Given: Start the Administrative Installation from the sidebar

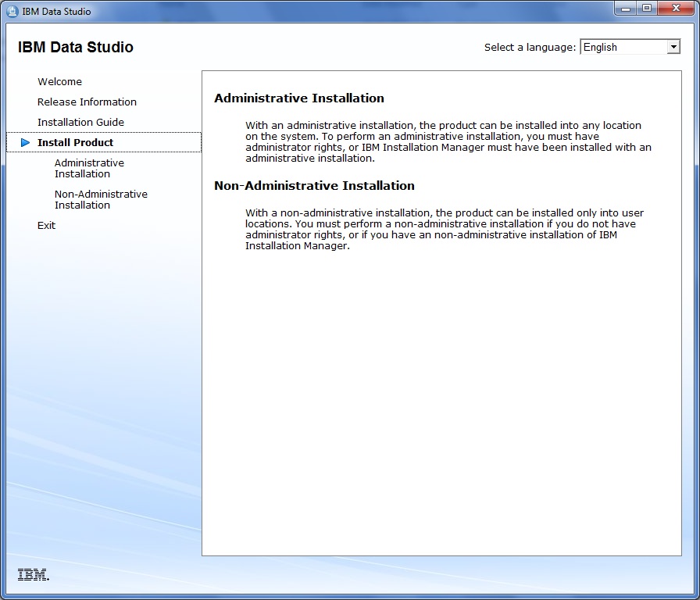Looking at the screenshot, I should coord(89,168).
